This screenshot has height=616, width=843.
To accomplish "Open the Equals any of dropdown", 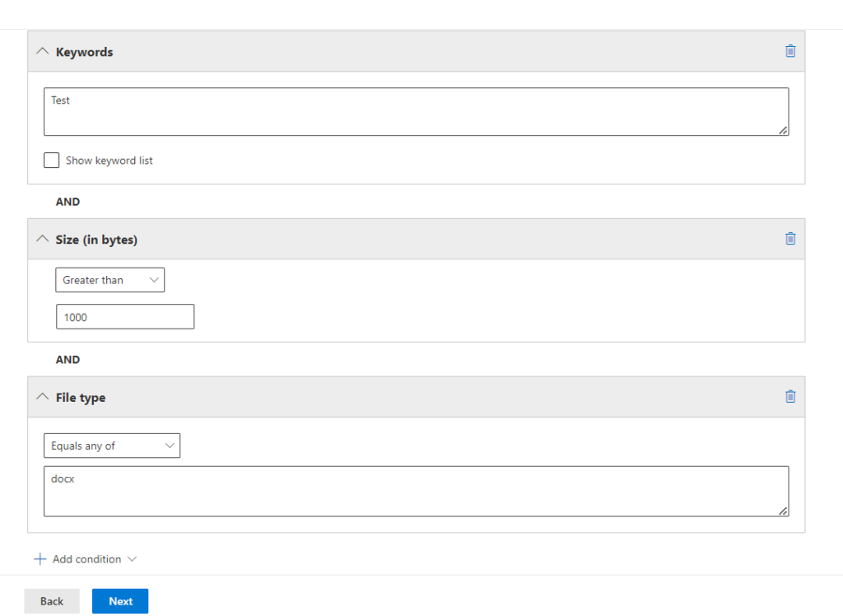I will 112,446.
